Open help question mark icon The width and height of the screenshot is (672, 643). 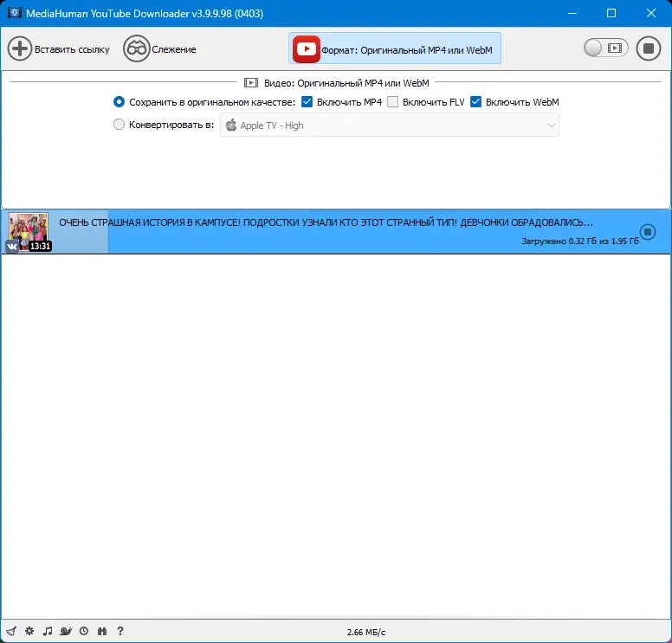(120, 631)
